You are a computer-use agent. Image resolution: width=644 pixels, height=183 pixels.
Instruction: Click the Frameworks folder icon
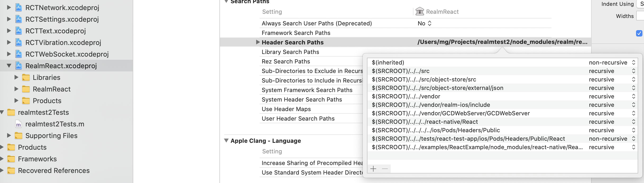[x=11, y=159]
